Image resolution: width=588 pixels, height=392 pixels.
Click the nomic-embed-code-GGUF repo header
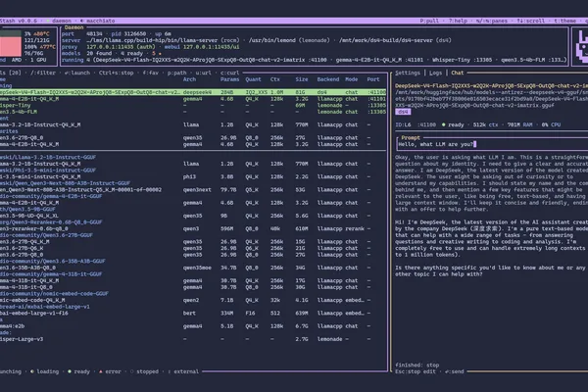(54, 293)
